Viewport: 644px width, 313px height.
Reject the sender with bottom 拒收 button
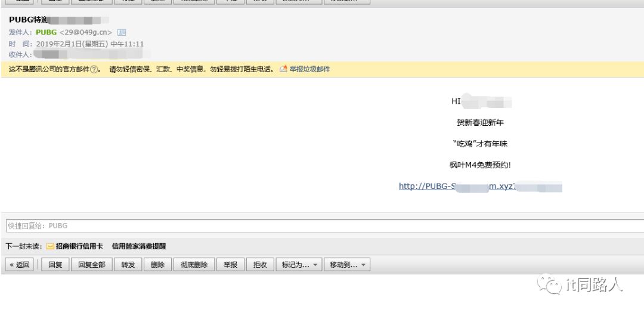coord(260,265)
